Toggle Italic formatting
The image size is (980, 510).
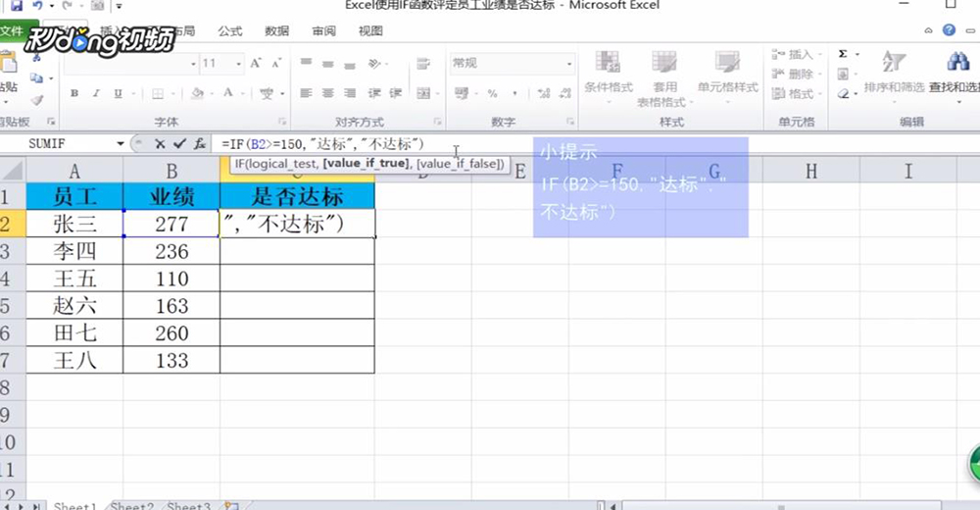click(96, 93)
